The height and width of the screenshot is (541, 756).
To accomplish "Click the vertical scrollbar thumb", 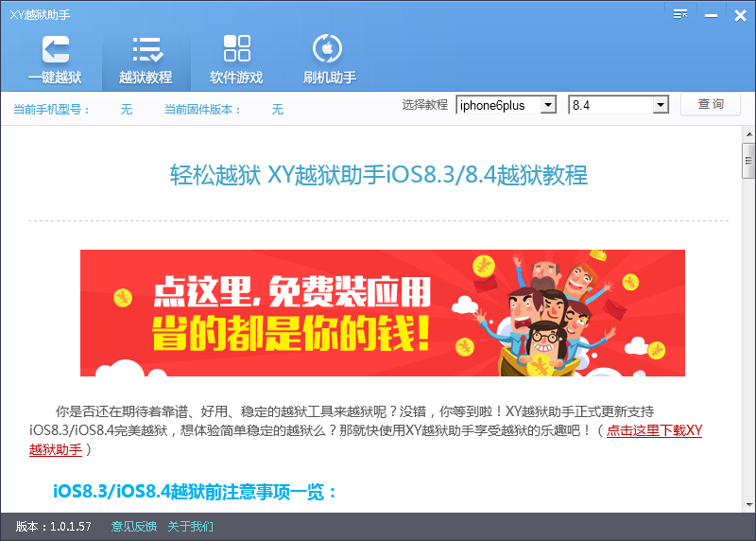I will tap(748, 159).
